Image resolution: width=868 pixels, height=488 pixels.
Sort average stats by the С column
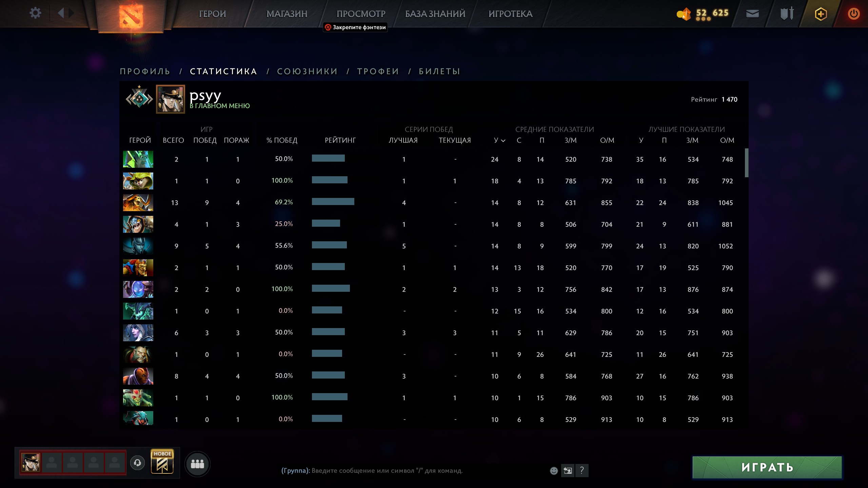coord(519,140)
